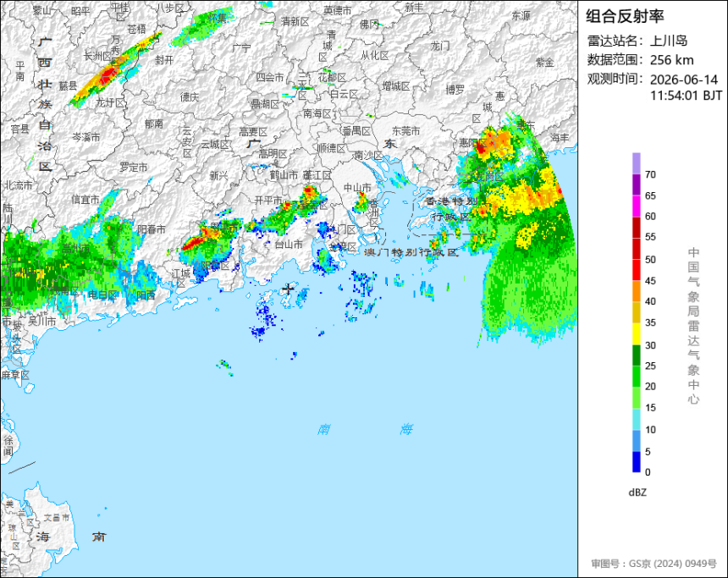Click the 北流市 map label

coord(19,185)
